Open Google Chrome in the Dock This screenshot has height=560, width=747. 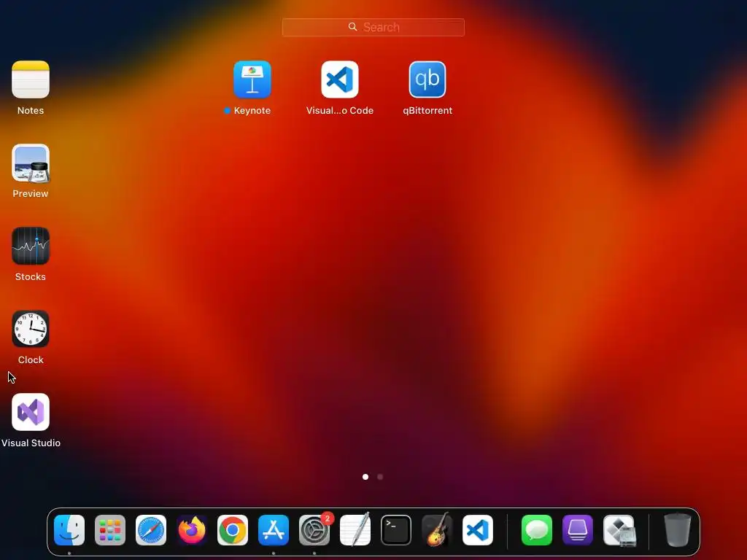coord(233,530)
